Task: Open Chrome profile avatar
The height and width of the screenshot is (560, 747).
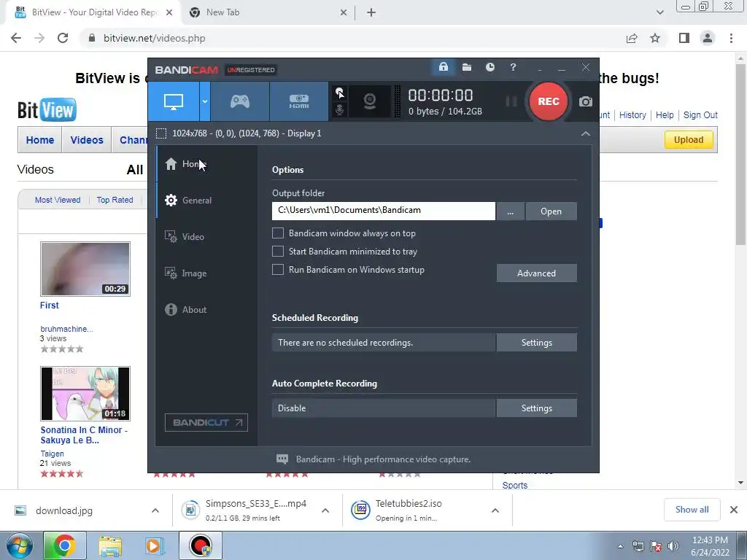Action: click(x=708, y=38)
